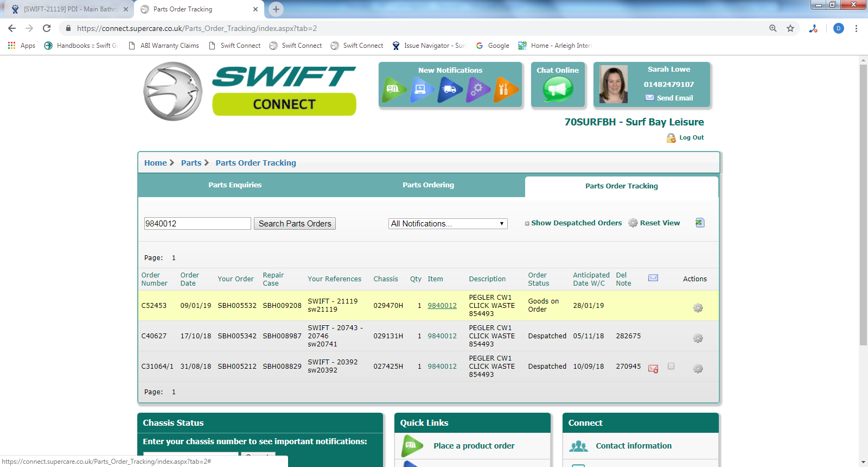This screenshot has width=868, height=467.
Task: Open the orange tools notification icon
Action: [x=505, y=90]
